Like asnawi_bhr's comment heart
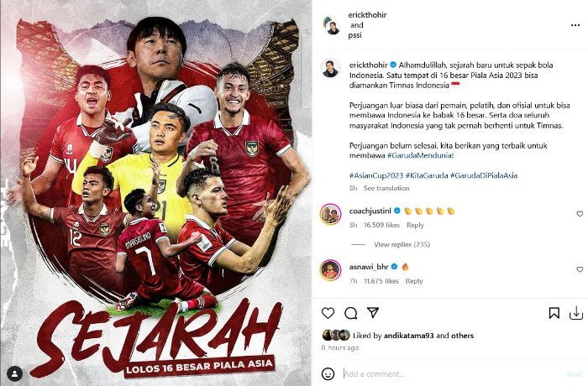 [x=580, y=269]
